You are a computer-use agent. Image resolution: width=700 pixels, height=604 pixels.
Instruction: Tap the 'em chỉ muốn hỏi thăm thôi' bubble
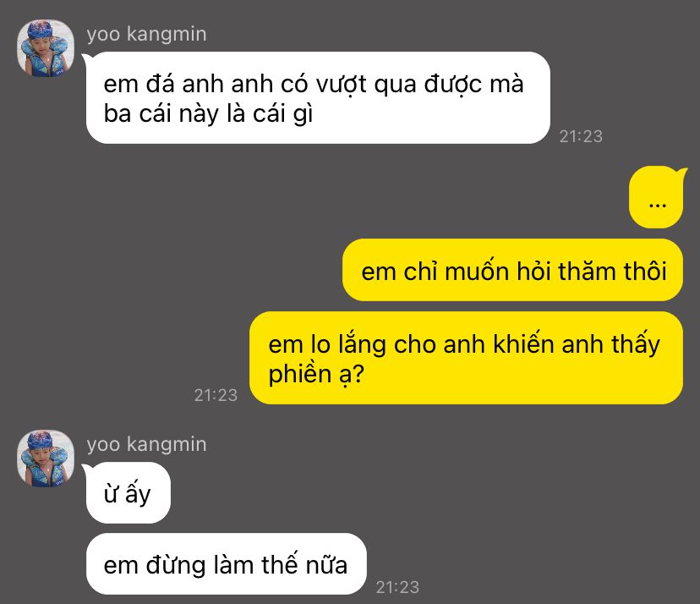[513, 270]
